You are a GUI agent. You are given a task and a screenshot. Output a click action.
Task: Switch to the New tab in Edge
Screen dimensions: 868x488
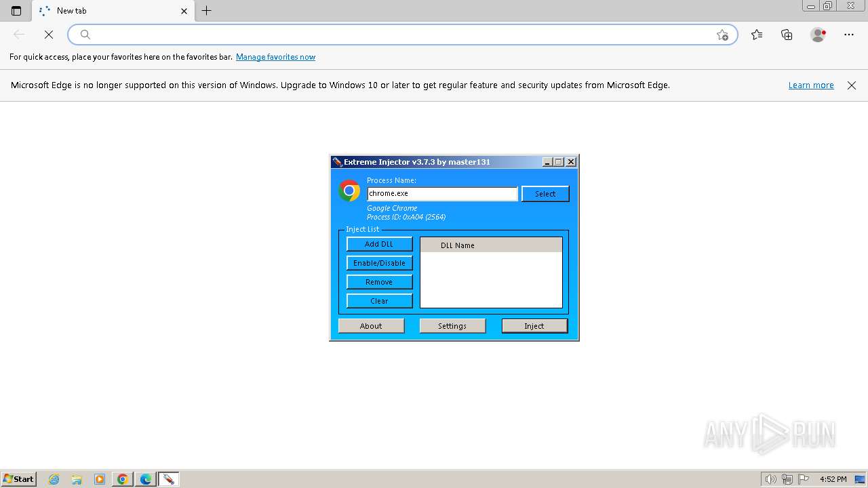(112, 11)
